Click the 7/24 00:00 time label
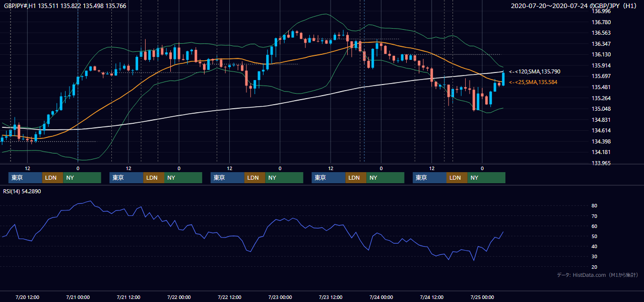This screenshot has height=302, width=644. click(381, 297)
